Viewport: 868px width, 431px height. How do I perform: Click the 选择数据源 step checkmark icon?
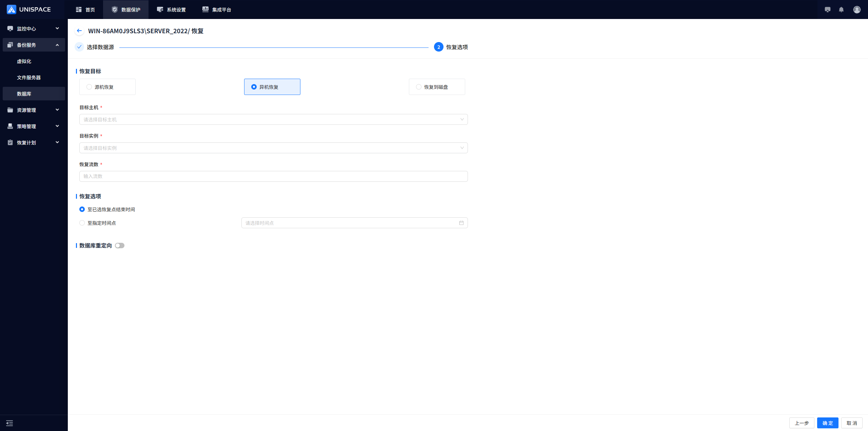(x=79, y=47)
